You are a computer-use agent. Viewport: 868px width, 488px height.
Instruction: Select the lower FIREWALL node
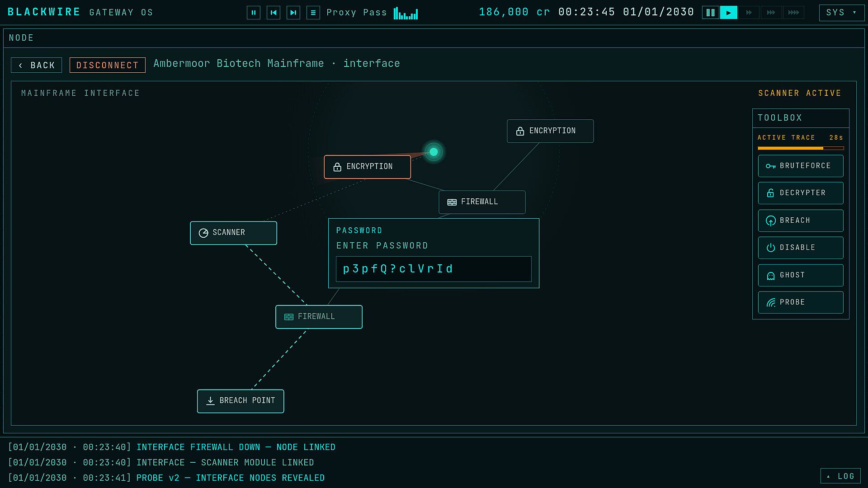(x=319, y=317)
